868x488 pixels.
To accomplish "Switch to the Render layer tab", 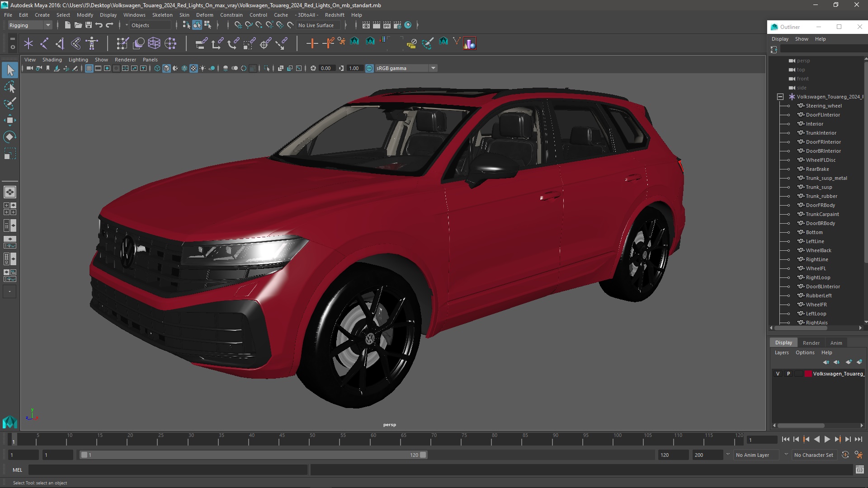I will tap(811, 343).
